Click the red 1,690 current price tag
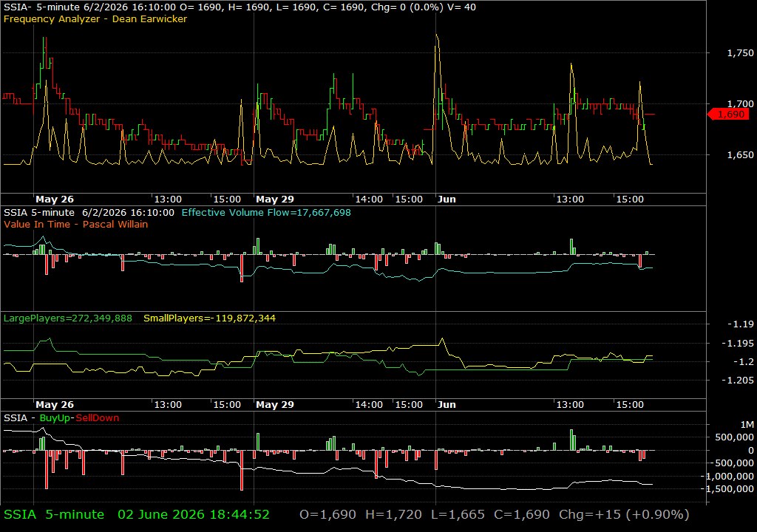757x532 pixels. 728,115
